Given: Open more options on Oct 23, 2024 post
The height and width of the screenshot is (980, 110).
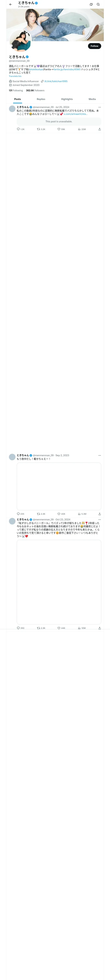Looking at the screenshot, I should point(100,520).
